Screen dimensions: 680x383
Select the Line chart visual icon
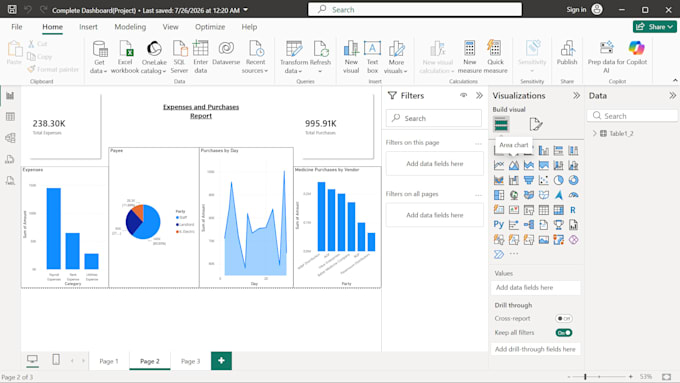(x=499, y=165)
